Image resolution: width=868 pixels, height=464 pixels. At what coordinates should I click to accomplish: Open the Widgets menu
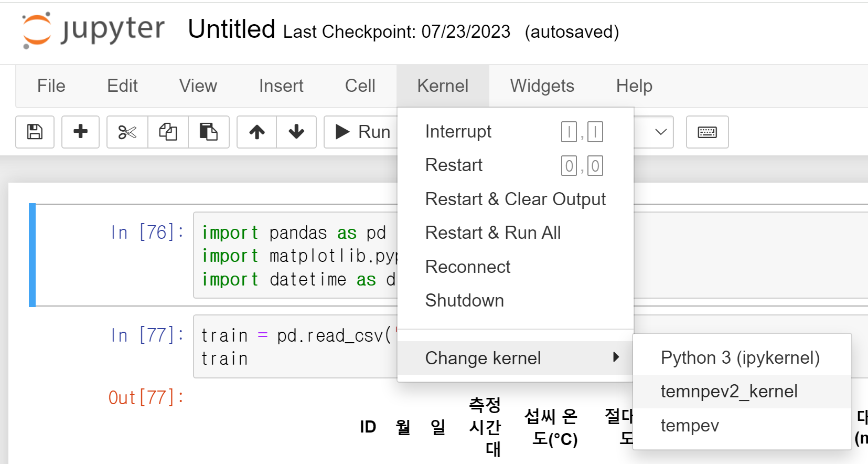tap(542, 86)
